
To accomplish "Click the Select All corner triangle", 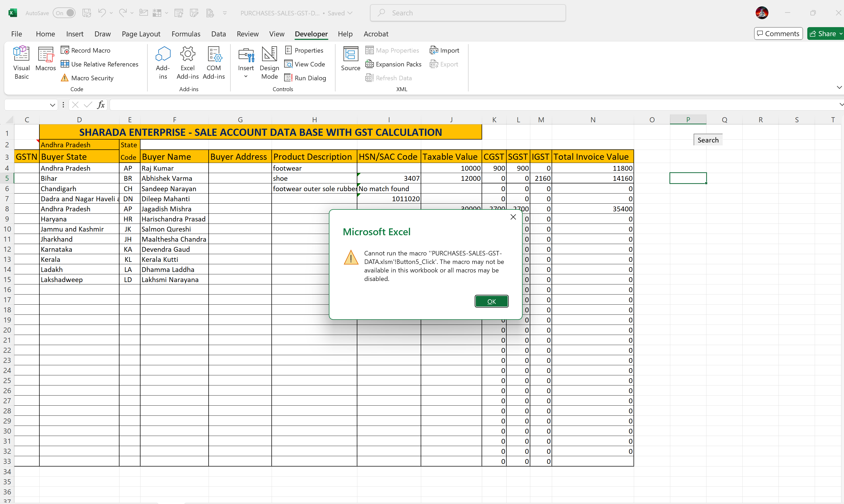I will (10, 120).
